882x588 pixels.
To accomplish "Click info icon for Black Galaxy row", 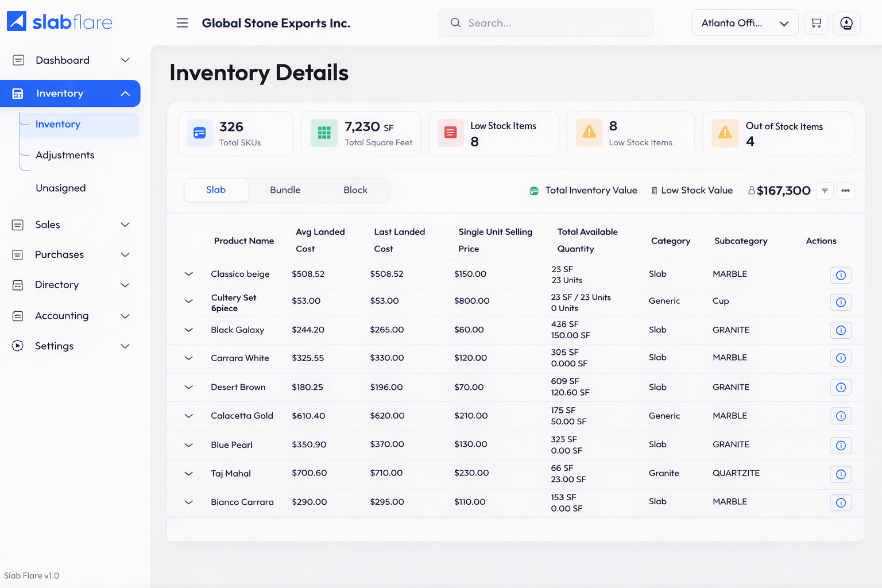I will 841,330.
